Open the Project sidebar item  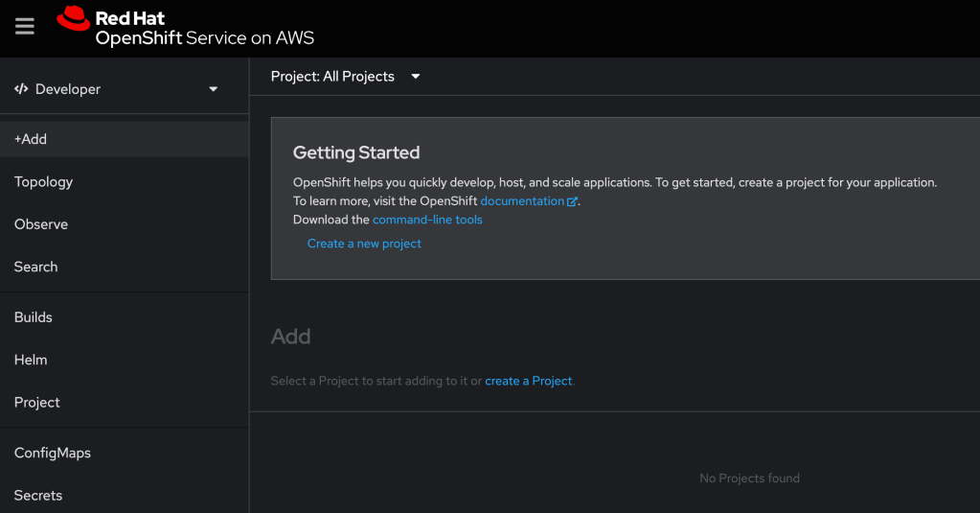click(x=37, y=403)
